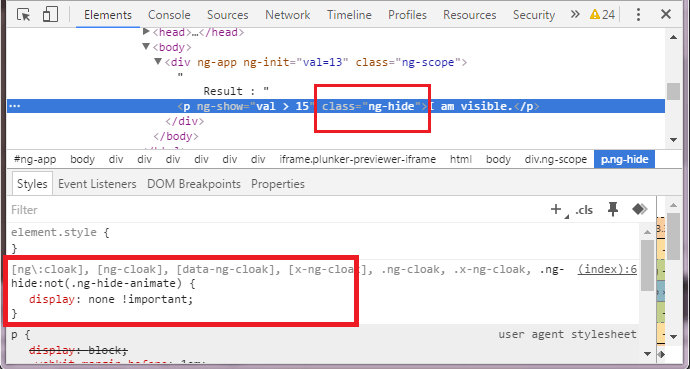Select the p.ng-hide breadcrumb

click(624, 159)
